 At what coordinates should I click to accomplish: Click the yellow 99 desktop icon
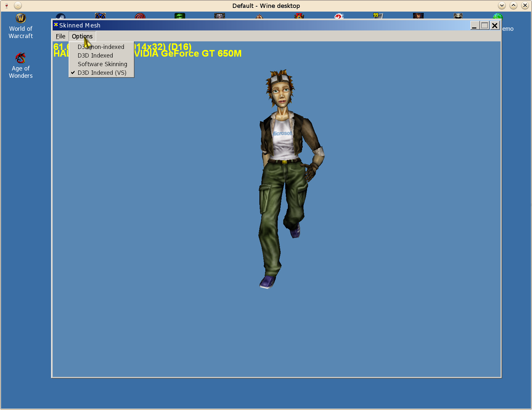pyautogui.click(x=378, y=16)
